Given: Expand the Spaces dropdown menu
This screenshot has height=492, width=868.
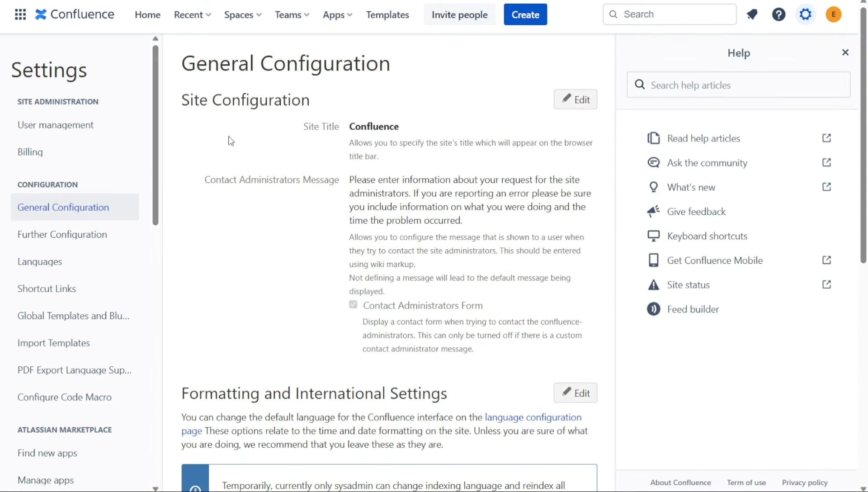Looking at the screenshot, I should click(x=243, y=14).
